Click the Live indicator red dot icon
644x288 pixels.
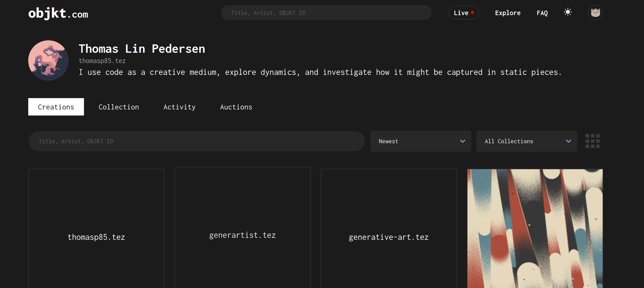click(x=474, y=13)
